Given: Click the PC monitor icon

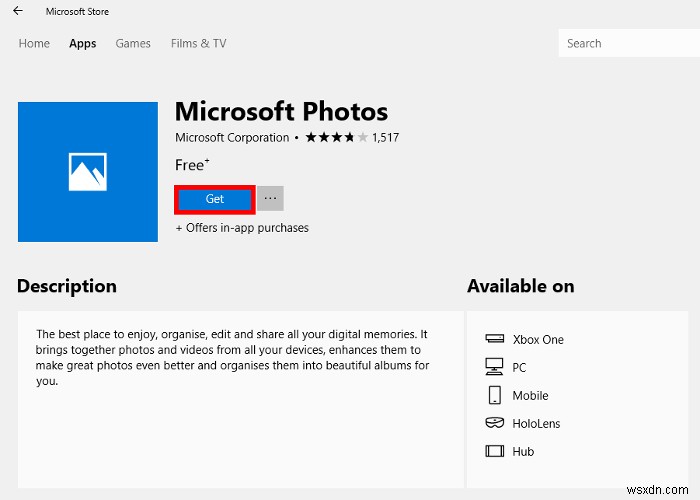Looking at the screenshot, I should coord(494,367).
